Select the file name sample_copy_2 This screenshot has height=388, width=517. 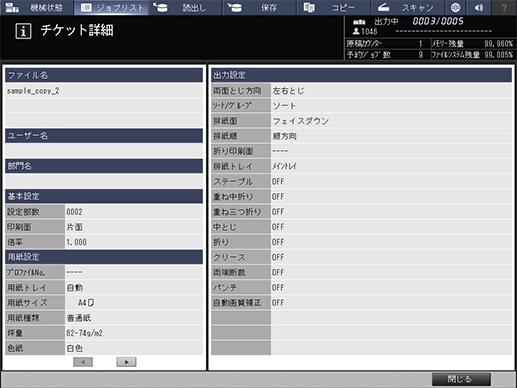[x=33, y=91]
